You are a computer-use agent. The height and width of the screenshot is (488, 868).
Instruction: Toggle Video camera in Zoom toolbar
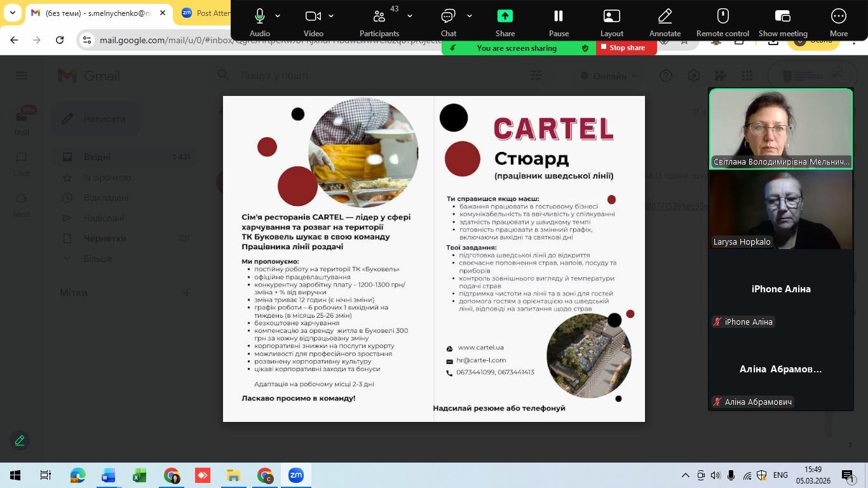pyautogui.click(x=313, y=17)
